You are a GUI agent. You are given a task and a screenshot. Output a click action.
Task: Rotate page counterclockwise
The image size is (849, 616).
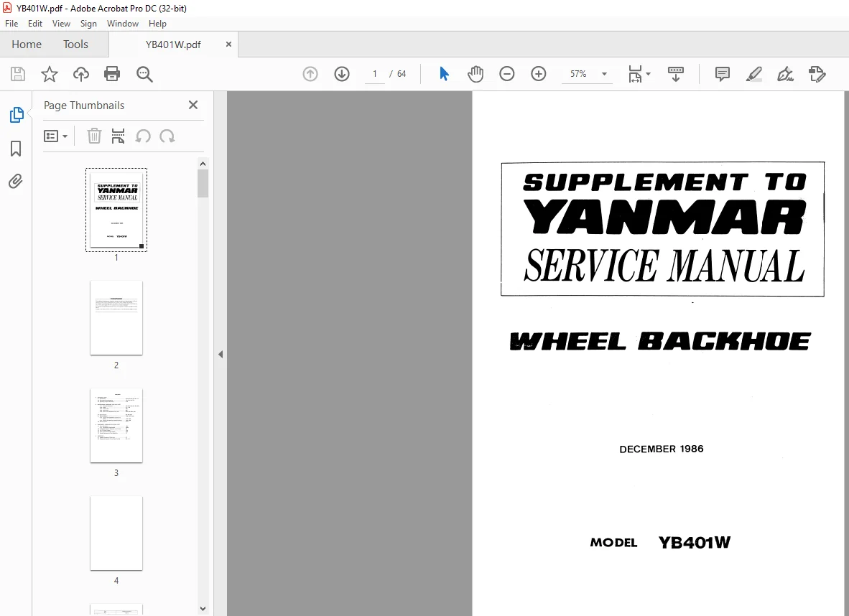click(x=143, y=136)
